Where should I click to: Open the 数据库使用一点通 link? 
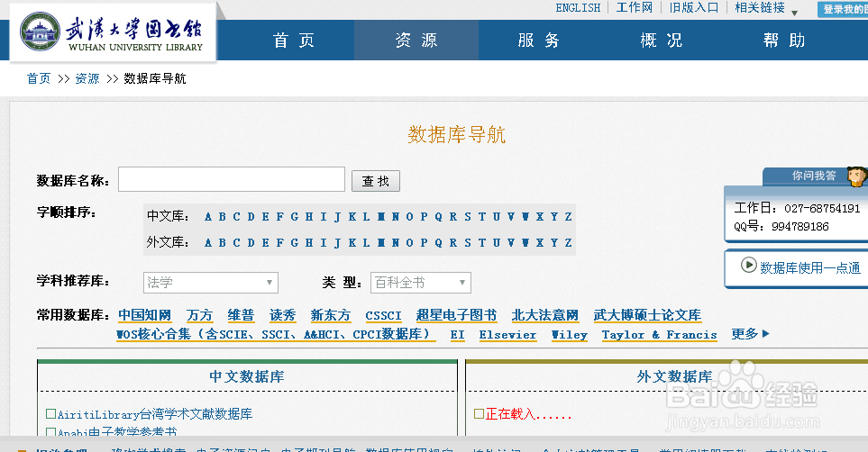(x=810, y=268)
